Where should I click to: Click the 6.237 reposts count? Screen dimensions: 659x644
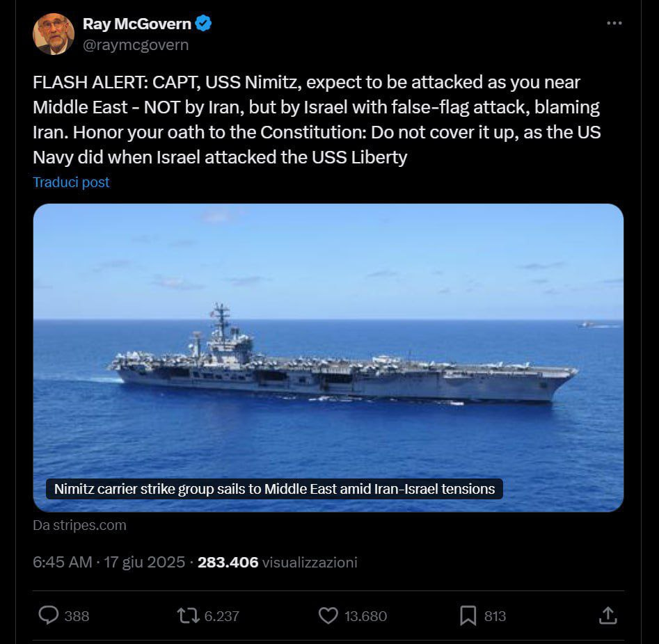pos(221,616)
